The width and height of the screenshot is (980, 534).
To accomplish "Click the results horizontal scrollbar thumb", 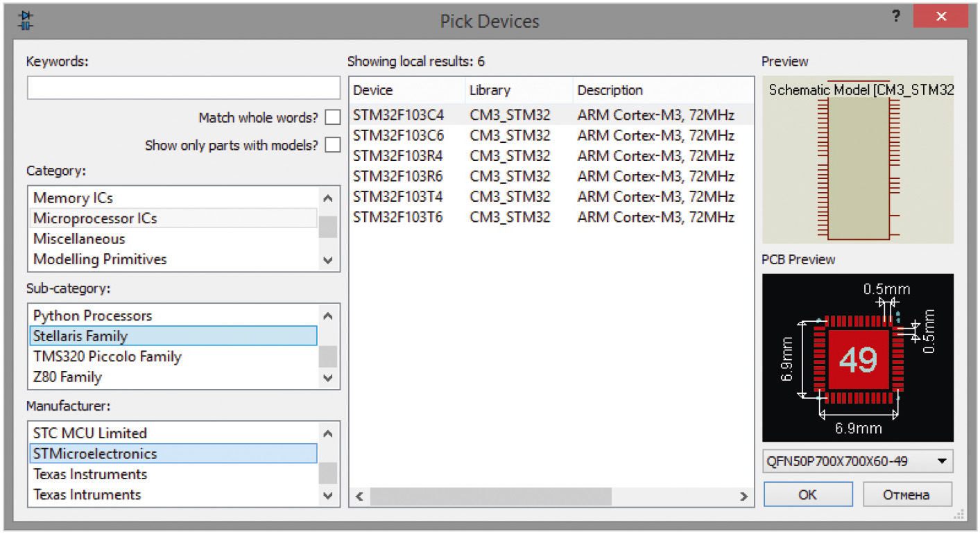I will click(x=491, y=497).
